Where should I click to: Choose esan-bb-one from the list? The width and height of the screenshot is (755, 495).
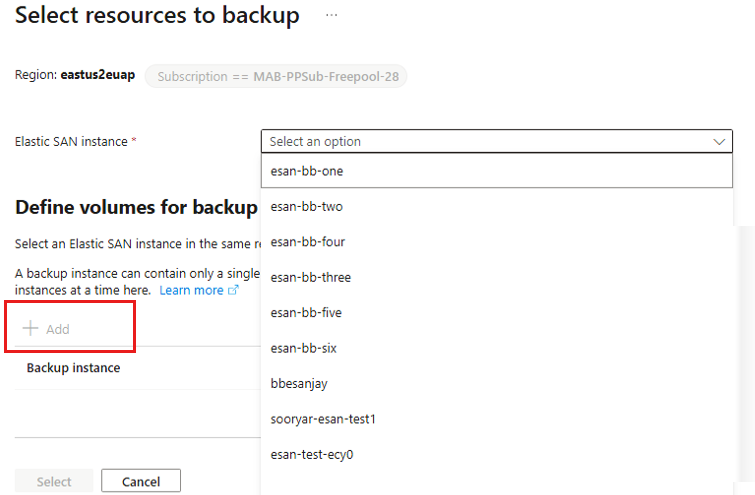coord(496,171)
